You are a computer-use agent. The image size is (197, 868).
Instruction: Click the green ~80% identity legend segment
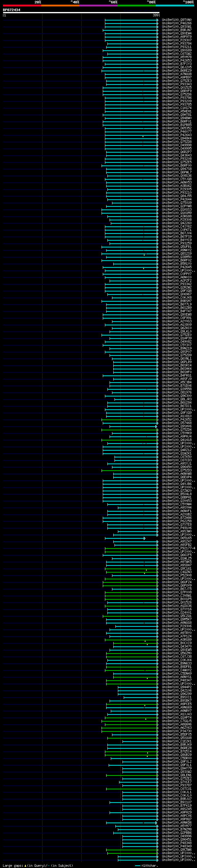tap(137, 6)
